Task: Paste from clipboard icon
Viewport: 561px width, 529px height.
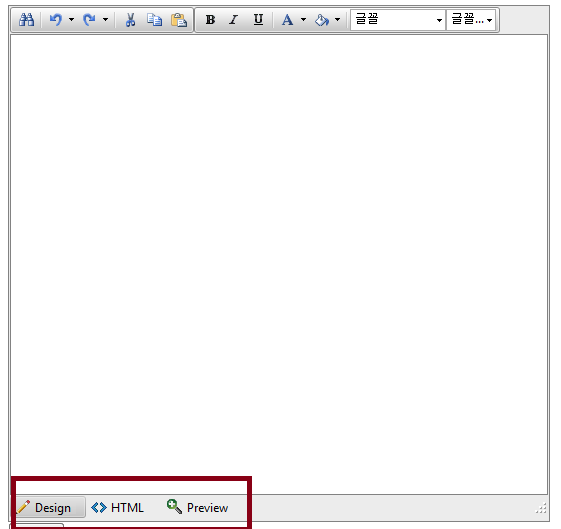Action: [179, 20]
